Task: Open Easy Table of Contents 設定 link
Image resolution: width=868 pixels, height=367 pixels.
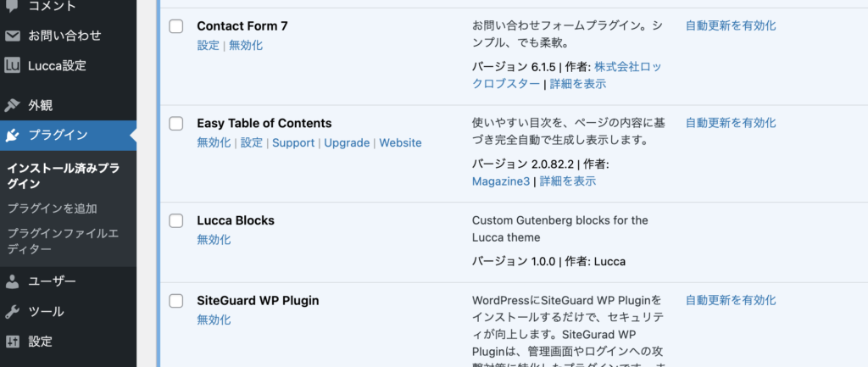Action: tap(252, 143)
